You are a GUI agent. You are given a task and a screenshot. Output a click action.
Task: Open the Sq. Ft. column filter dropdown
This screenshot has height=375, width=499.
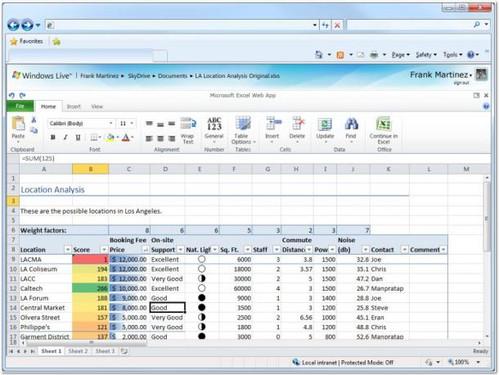(247, 250)
